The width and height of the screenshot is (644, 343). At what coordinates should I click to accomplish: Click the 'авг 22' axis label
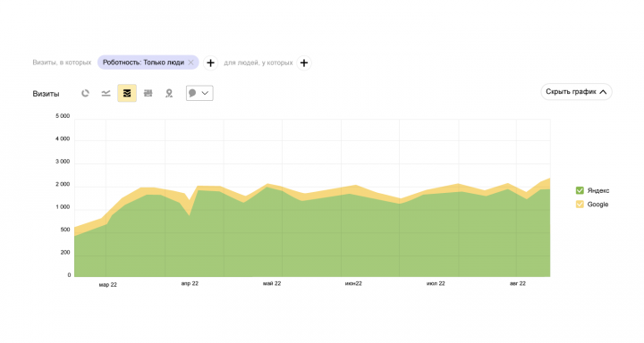[518, 283]
